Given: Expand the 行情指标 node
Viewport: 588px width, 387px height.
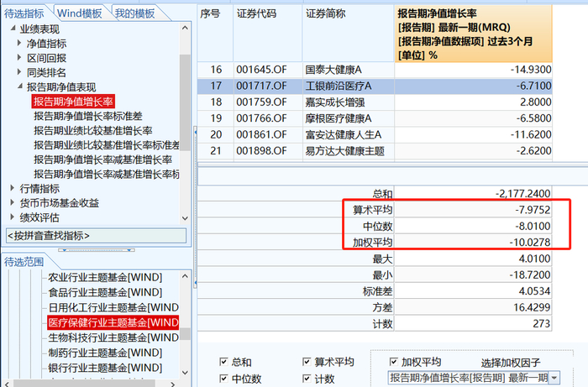Looking at the screenshot, I should [13, 188].
